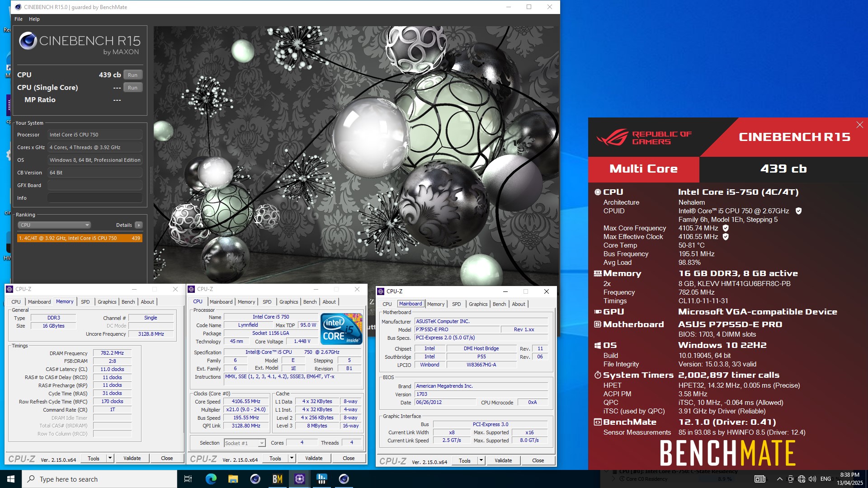Click the first Cinebench taskbar icon next to File Explorer
868x488 pixels.
pyautogui.click(x=255, y=479)
